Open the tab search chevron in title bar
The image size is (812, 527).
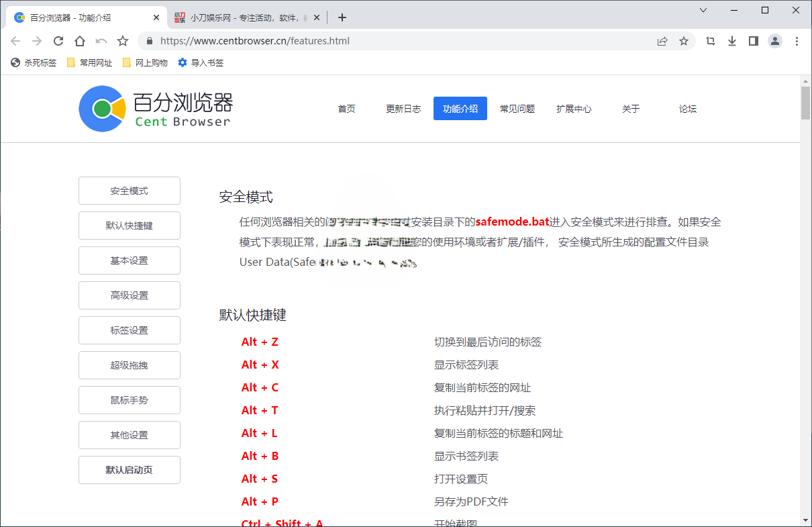(703, 10)
